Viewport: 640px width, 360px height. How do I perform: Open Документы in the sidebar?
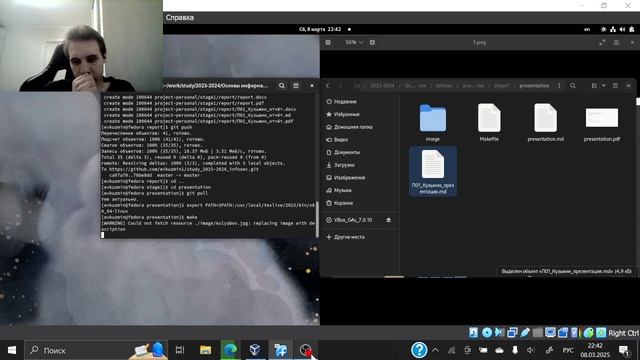point(343,152)
